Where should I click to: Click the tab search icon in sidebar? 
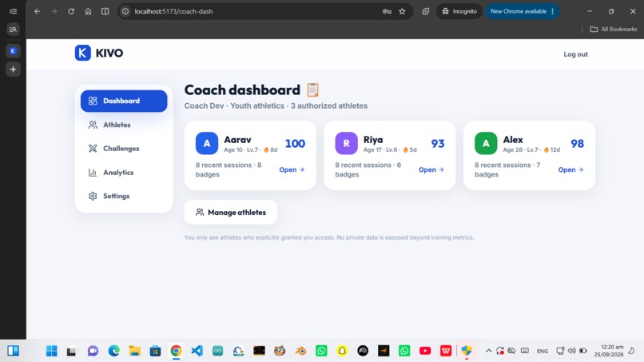[13, 30]
